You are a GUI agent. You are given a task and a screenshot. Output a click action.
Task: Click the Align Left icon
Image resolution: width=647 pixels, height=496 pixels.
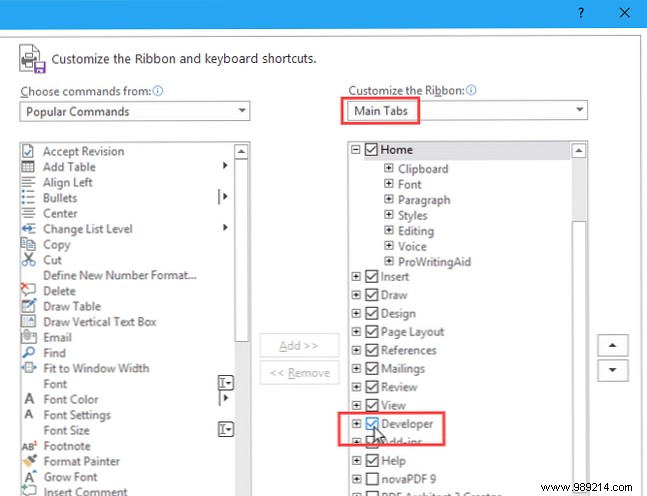point(28,182)
